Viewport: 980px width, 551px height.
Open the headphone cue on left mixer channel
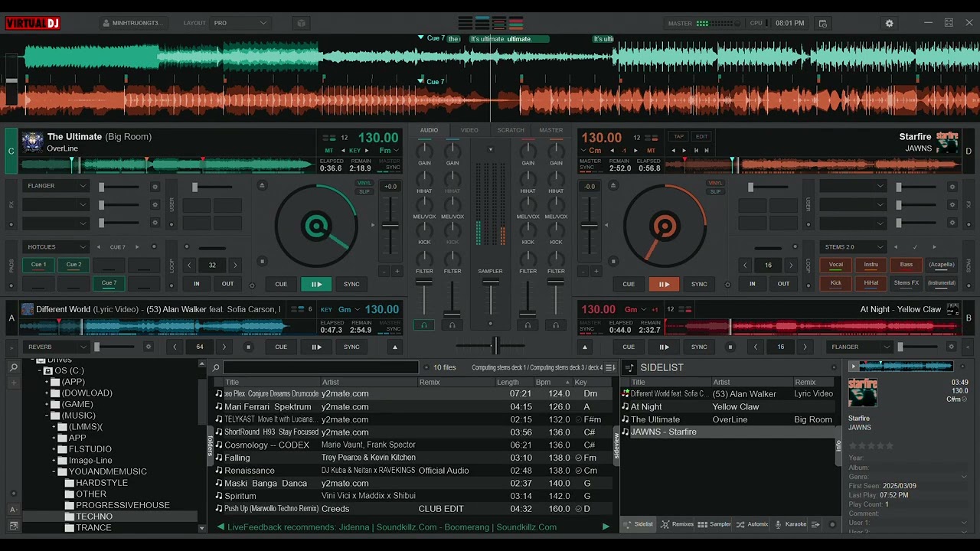424,325
